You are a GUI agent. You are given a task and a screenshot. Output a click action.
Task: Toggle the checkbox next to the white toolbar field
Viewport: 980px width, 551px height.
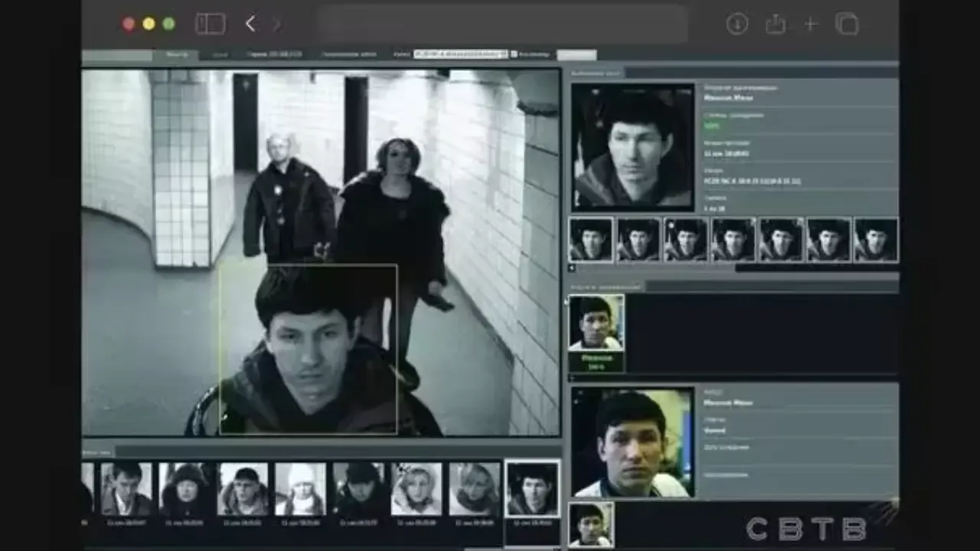coord(514,54)
